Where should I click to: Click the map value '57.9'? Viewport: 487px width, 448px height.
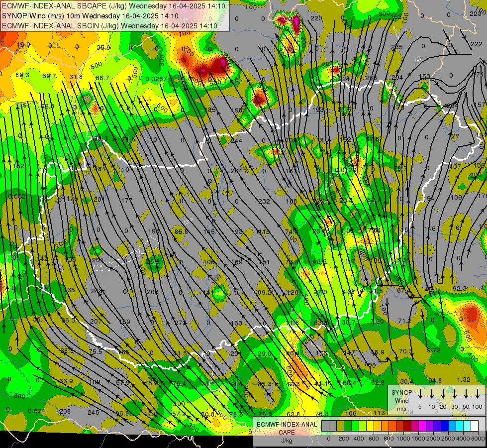click(x=123, y=382)
